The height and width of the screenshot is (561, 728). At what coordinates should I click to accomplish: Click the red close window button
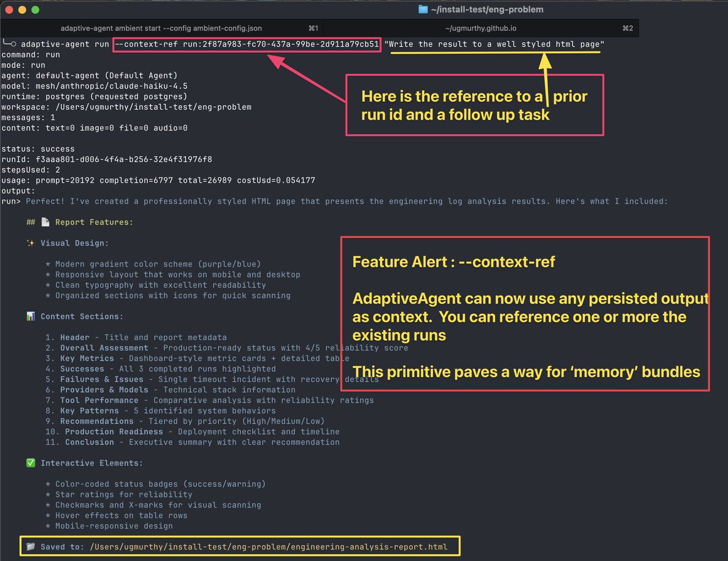[x=10, y=10]
